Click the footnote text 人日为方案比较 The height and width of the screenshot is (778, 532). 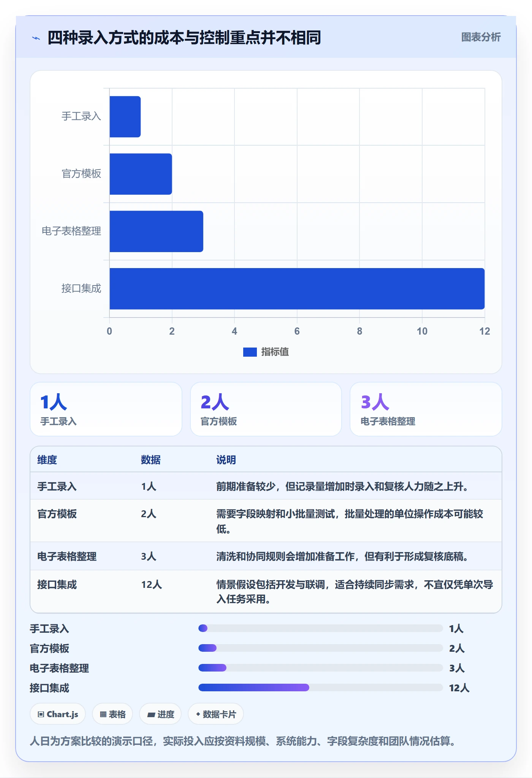243,741
